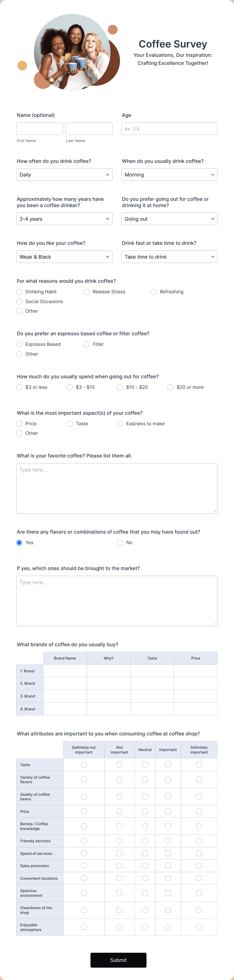234x980 pixels.
Task: Choose Espresso Based coffee preference
Action: click(19, 344)
